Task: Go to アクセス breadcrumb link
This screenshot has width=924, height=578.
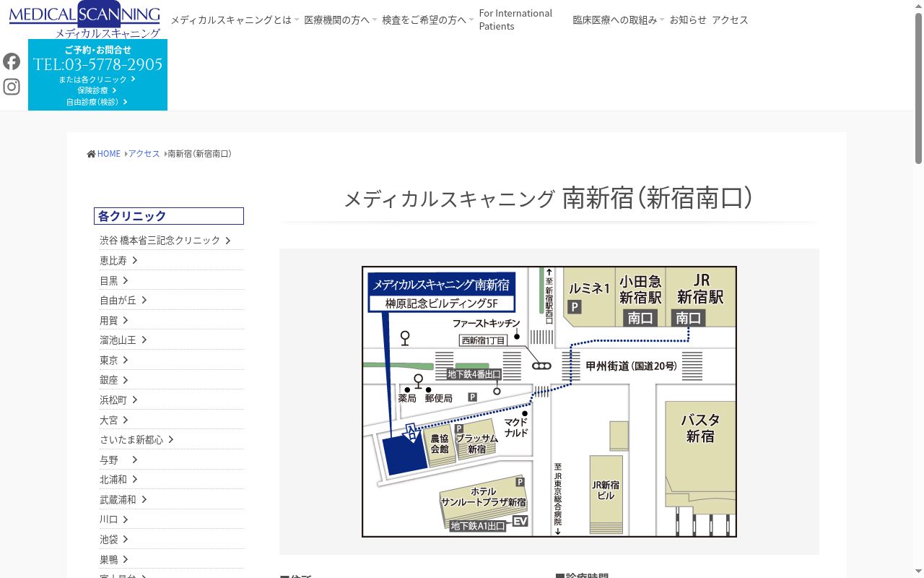Action: (x=144, y=154)
